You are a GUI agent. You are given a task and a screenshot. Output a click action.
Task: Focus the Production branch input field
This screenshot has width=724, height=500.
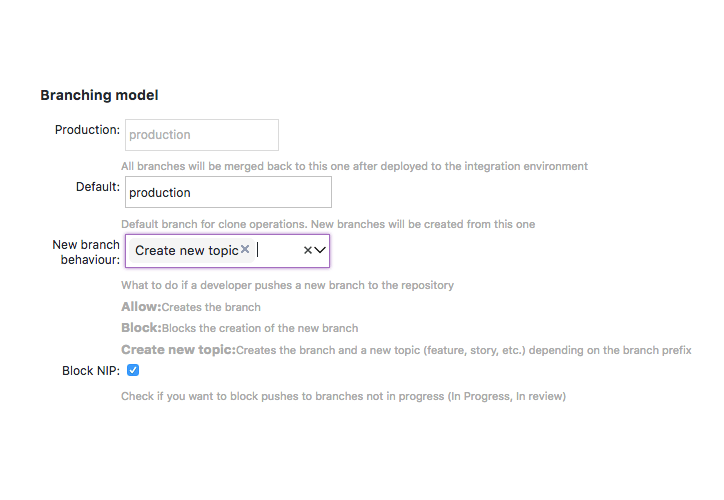(202, 135)
